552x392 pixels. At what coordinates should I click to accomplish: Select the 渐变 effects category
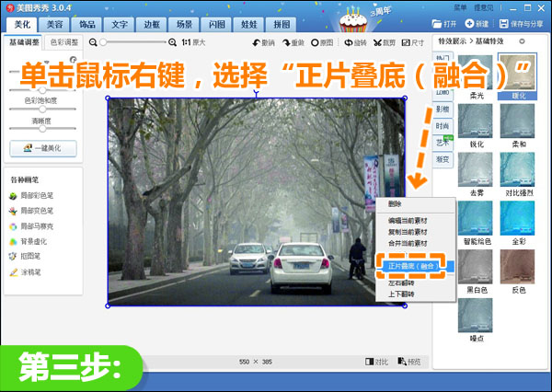point(443,159)
